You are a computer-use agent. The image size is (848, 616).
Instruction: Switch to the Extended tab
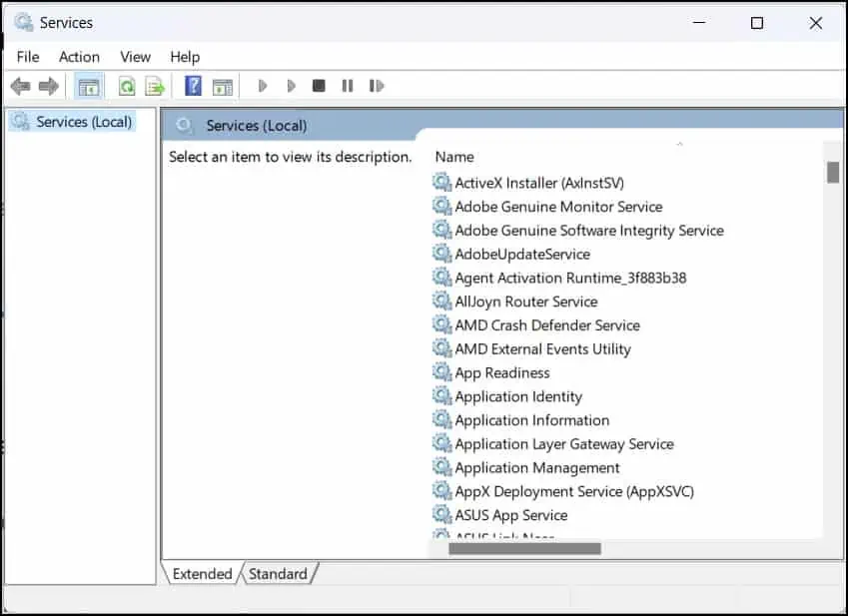[203, 573]
